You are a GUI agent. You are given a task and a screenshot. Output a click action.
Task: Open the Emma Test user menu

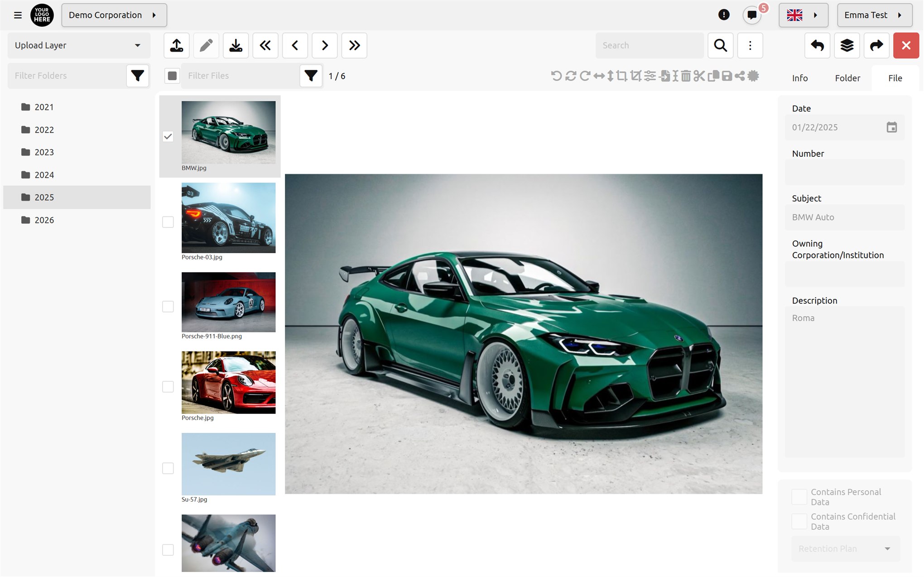pyautogui.click(x=875, y=15)
